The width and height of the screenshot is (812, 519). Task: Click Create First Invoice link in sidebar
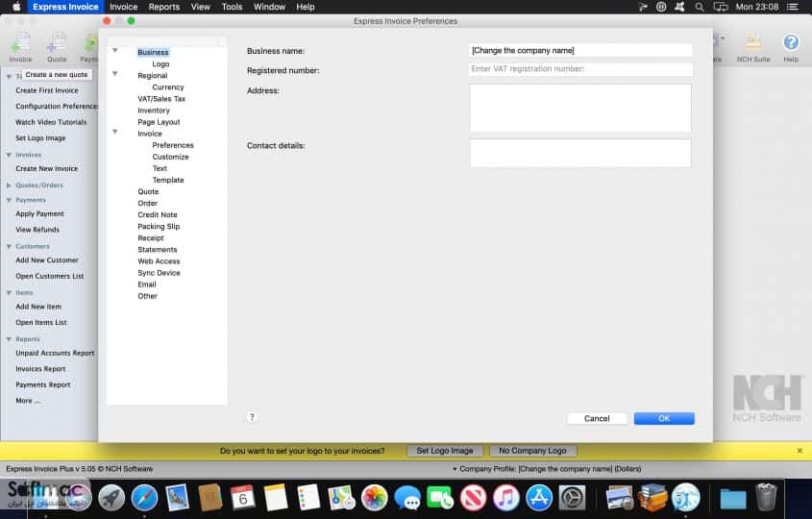47,90
